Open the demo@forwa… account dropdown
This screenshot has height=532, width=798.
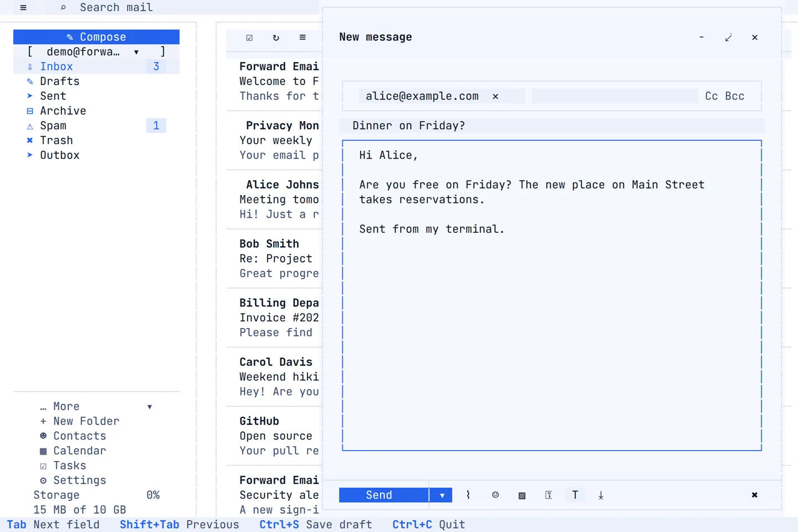point(96,52)
